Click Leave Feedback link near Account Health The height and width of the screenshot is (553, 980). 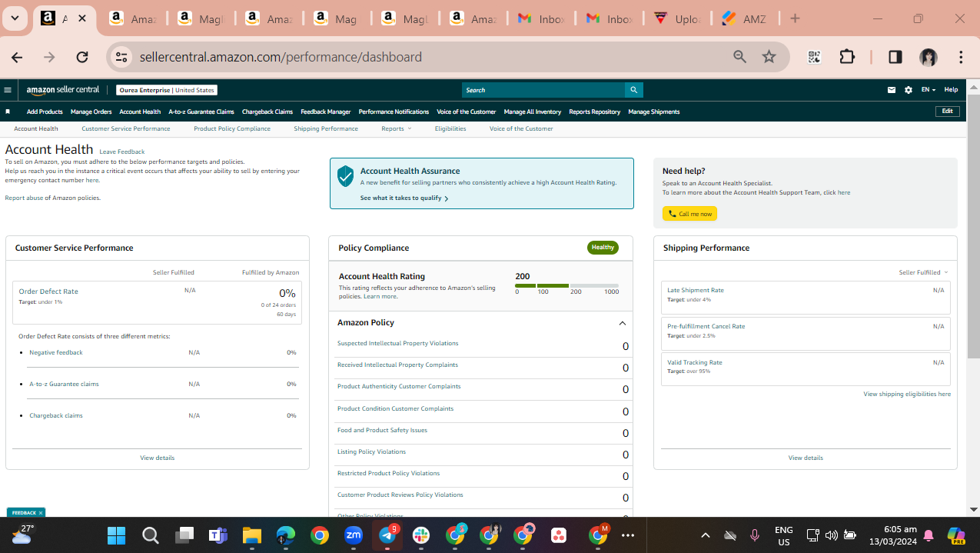122,152
